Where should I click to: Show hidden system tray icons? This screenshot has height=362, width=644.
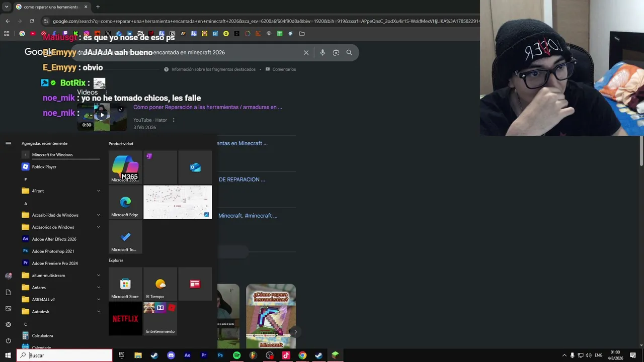(x=564, y=355)
